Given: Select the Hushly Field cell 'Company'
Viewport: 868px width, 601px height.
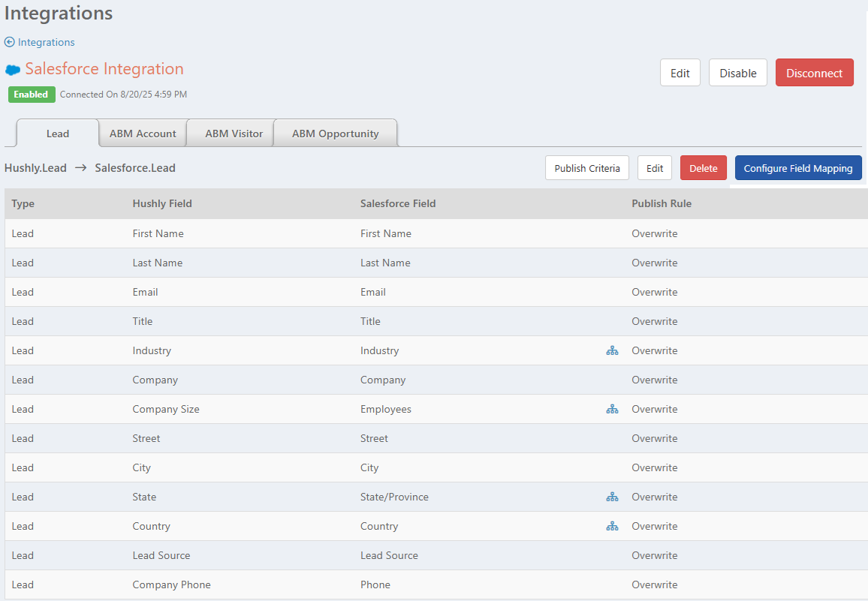Looking at the screenshot, I should pos(155,380).
